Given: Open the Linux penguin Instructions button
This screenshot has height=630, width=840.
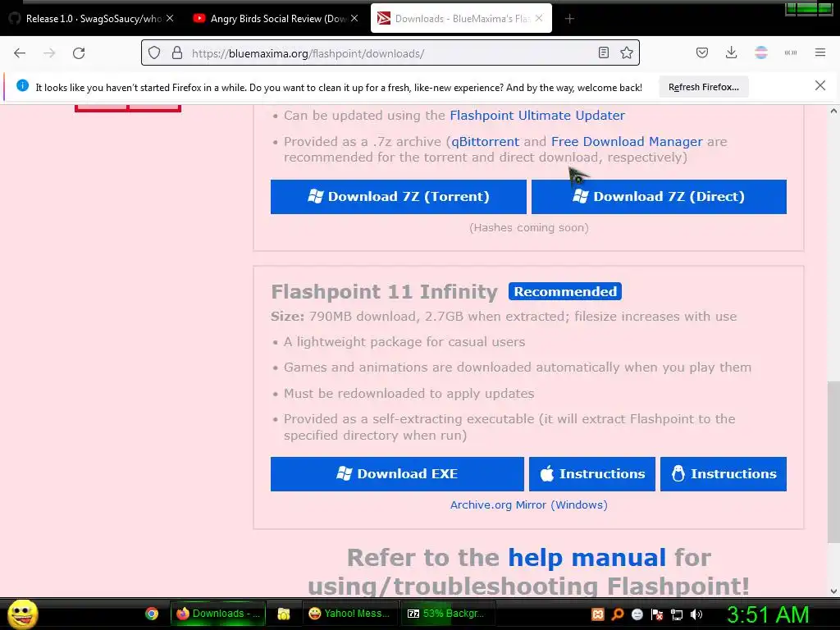Looking at the screenshot, I should [724, 473].
